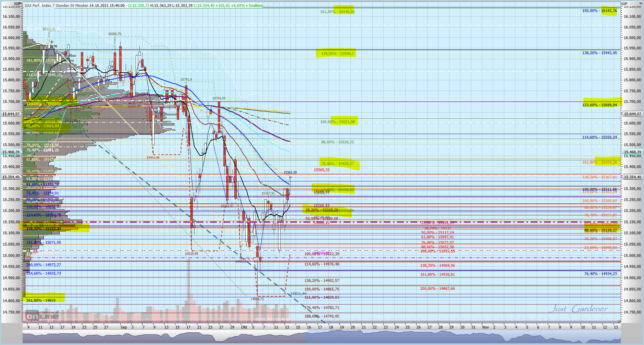Select the 88,60% - 15528,25 label
This screenshot has height=345, width=644.
point(337,142)
